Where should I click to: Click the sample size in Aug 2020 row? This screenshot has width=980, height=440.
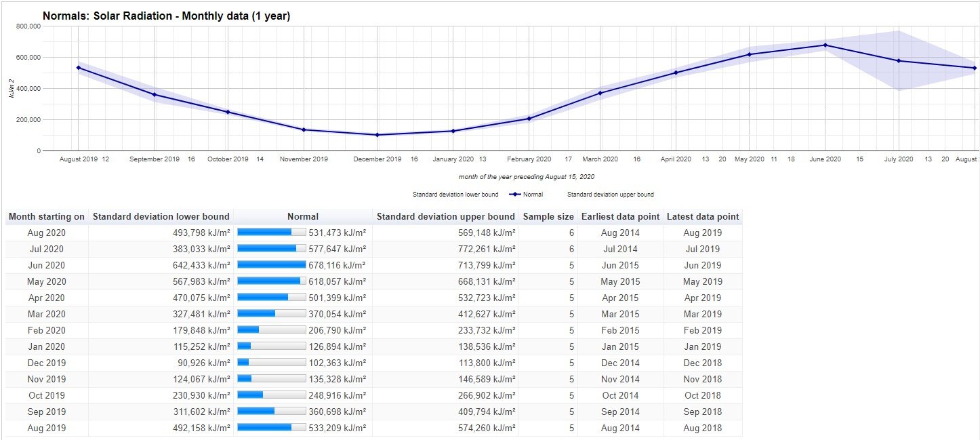point(571,233)
